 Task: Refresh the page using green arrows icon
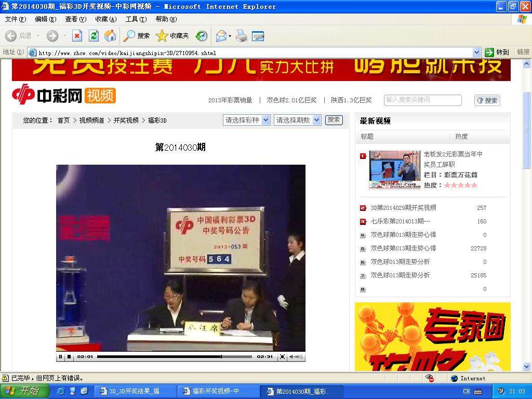pos(94,36)
